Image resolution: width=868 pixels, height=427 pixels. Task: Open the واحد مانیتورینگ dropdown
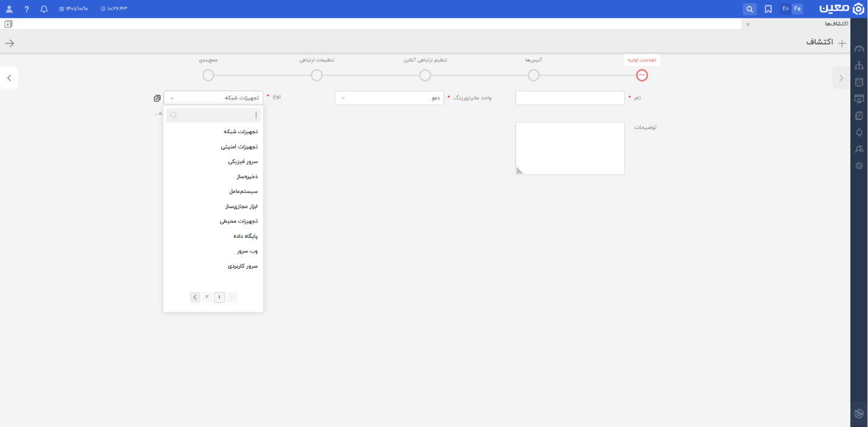coord(390,98)
